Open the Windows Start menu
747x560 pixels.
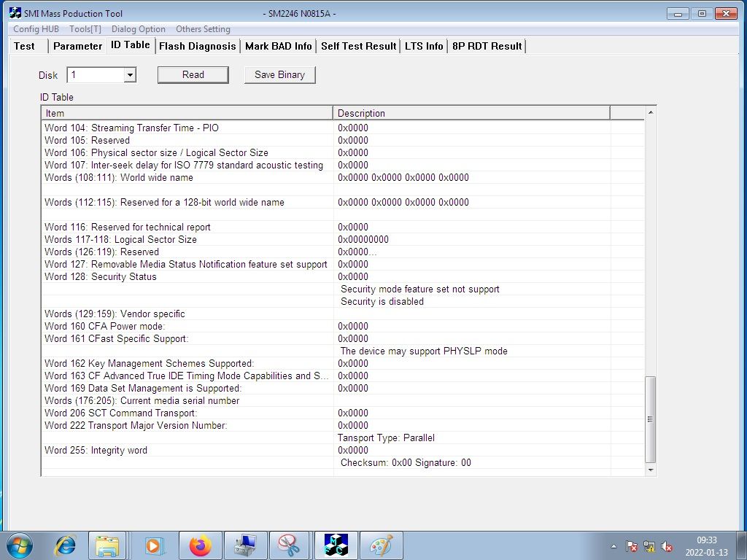pos(20,545)
